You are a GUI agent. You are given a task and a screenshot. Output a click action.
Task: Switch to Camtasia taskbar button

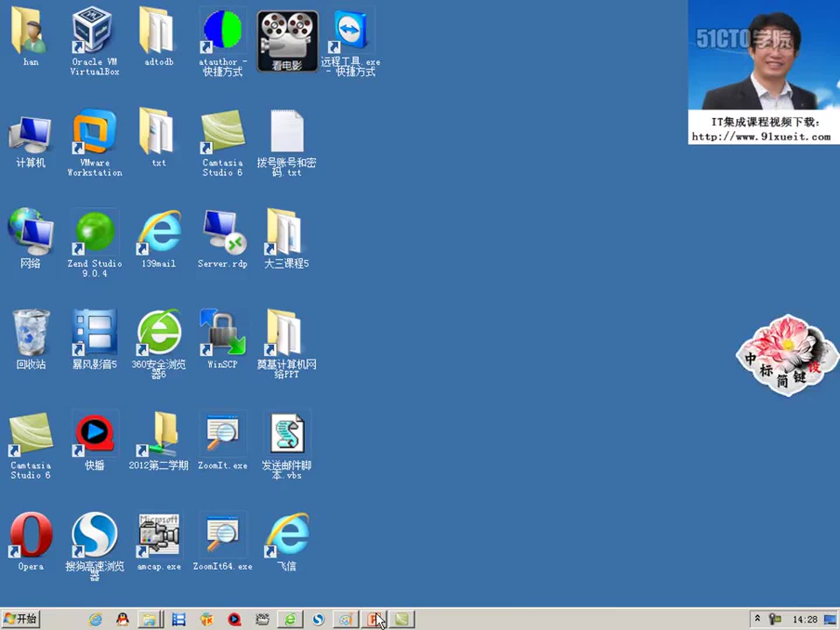pos(402,619)
